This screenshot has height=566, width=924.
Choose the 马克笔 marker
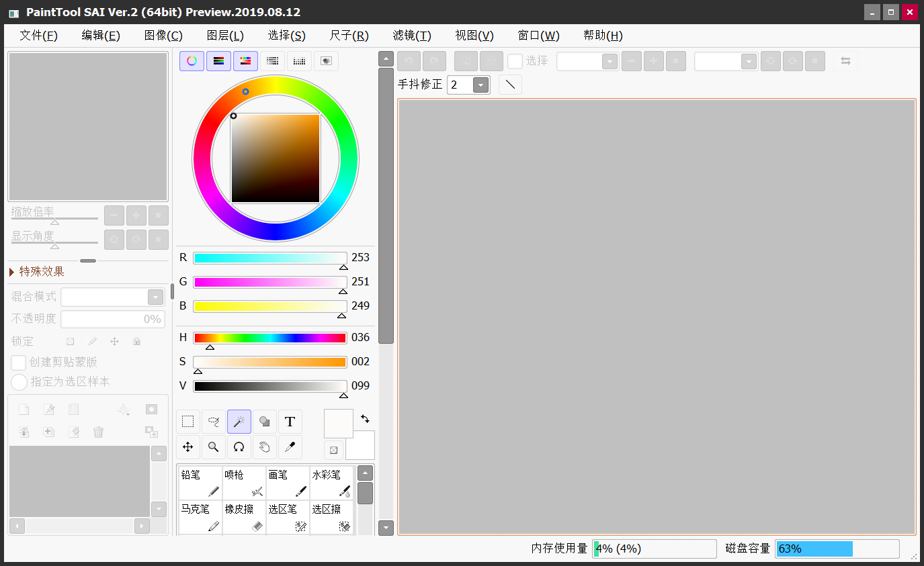tap(200, 518)
